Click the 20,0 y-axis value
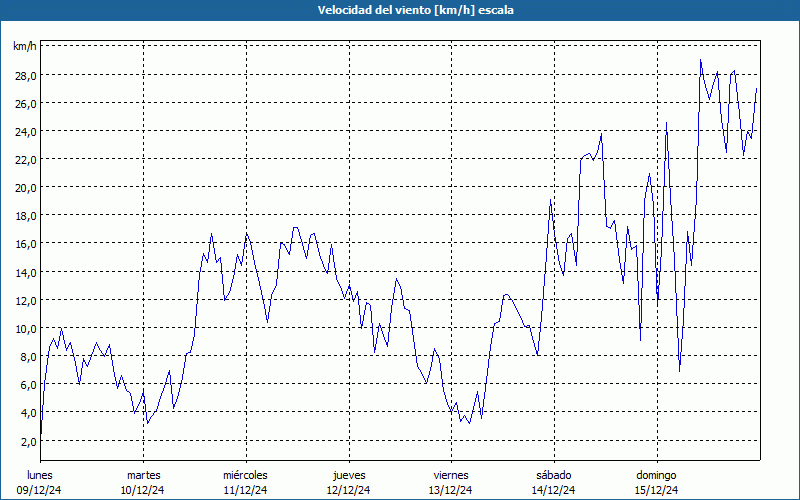This screenshot has width=800, height=500. click(26, 188)
